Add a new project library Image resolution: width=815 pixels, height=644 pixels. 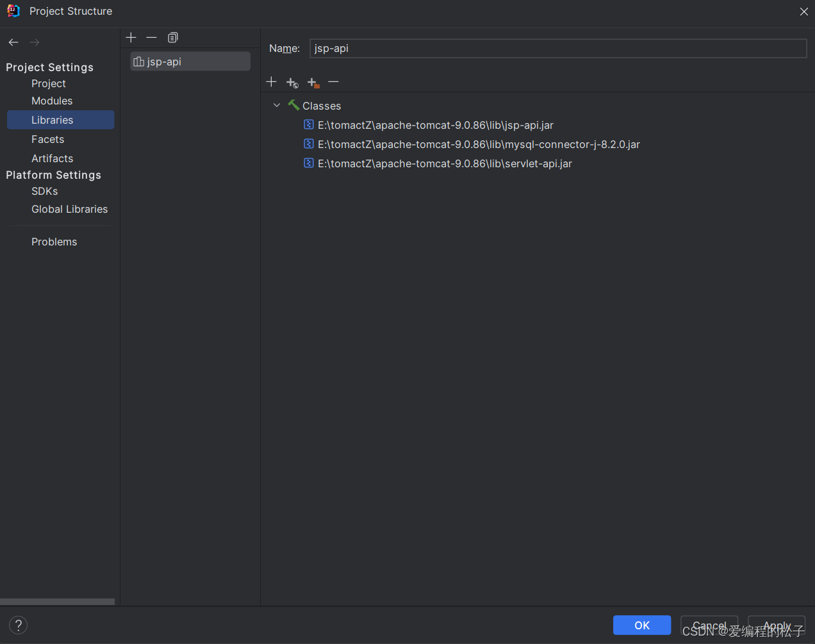(131, 38)
